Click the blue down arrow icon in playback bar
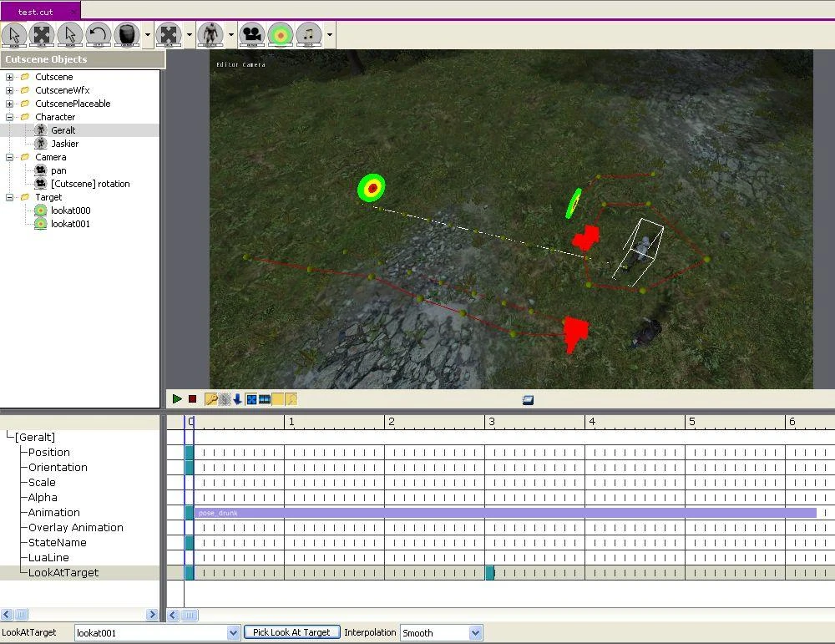The image size is (835, 644). click(x=237, y=399)
